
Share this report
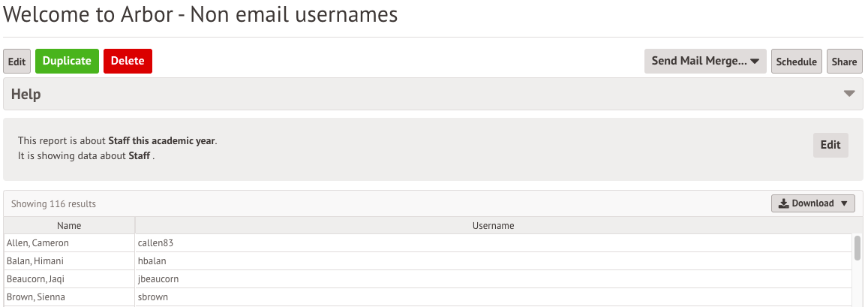[844, 62]
